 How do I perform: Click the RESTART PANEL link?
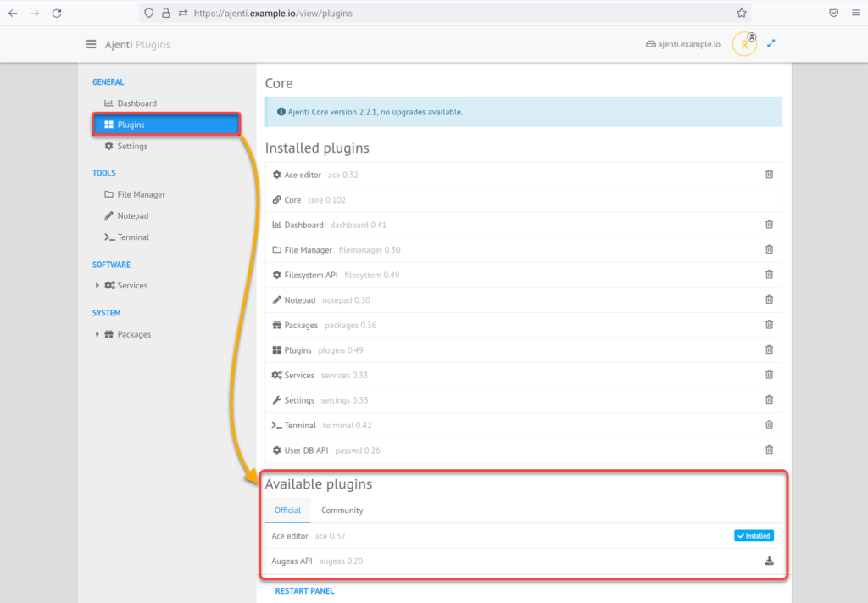coord(304,590)
